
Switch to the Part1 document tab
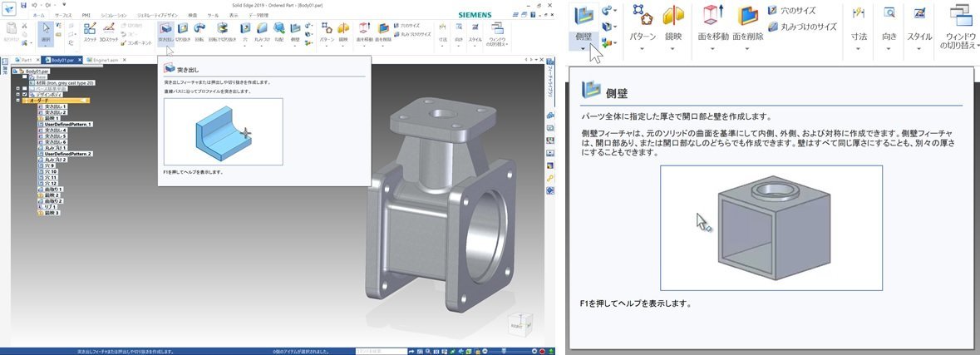[27, 59]
